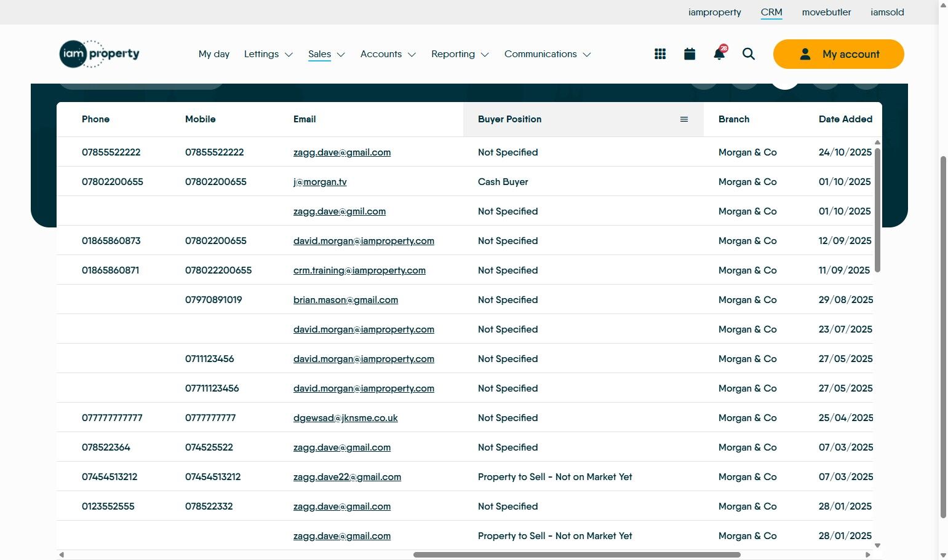Go home via the iam property logo
Viewport: 948px width, 560px height.
[100, 54]
